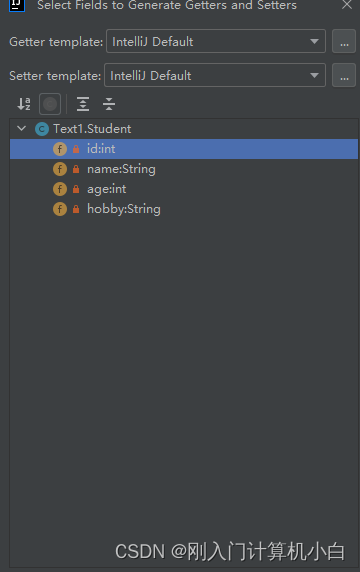
Task: Click the sort alphabetically icon
Action: pyautogui.click(x=24, y=104)
